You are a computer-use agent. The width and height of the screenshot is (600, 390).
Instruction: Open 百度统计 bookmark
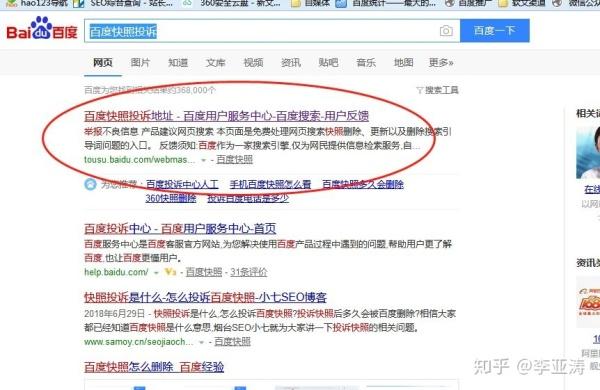pos(386,3)
